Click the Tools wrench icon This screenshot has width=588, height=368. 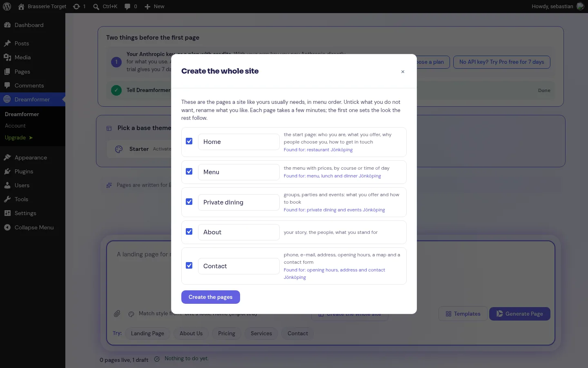pos(7,199)
